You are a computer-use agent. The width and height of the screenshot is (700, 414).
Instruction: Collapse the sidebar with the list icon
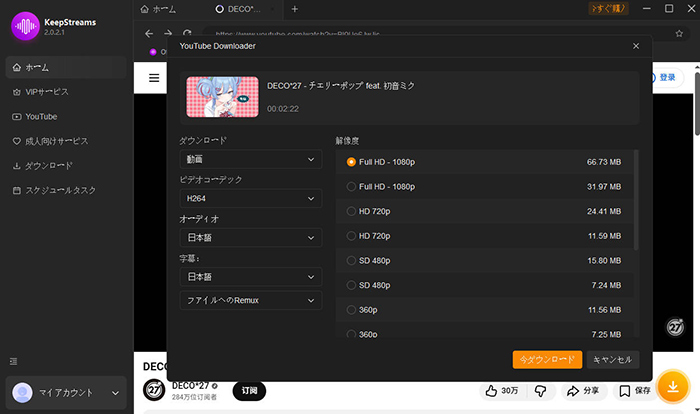pyautogui.click(x=13, y=361)
